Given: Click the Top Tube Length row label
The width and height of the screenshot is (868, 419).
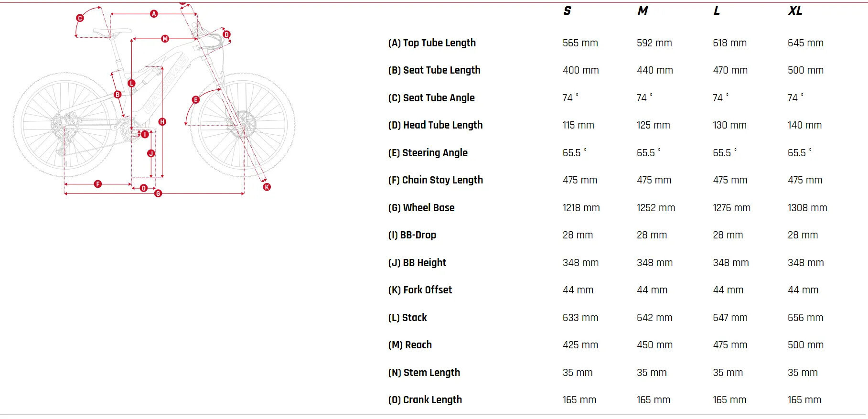Looking at the screenshot, I should tap(432, 43).
